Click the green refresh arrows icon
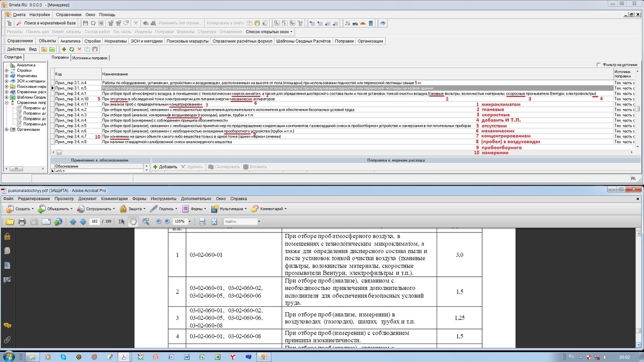 72,49
